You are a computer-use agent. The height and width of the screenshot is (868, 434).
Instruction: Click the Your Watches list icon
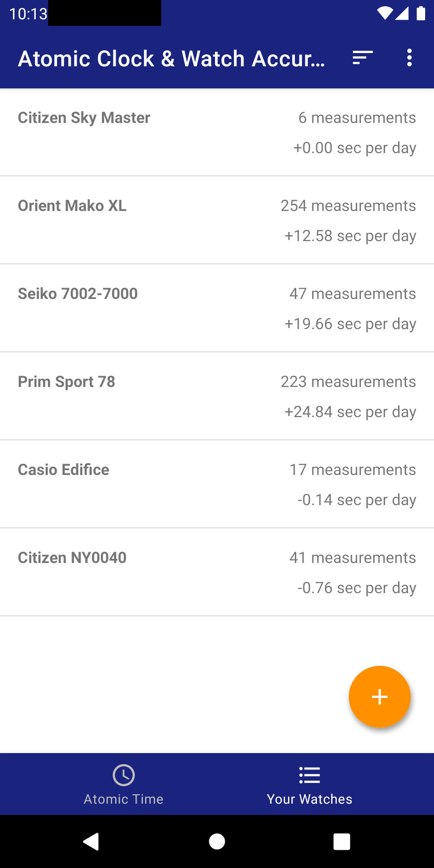coord(309,775)
